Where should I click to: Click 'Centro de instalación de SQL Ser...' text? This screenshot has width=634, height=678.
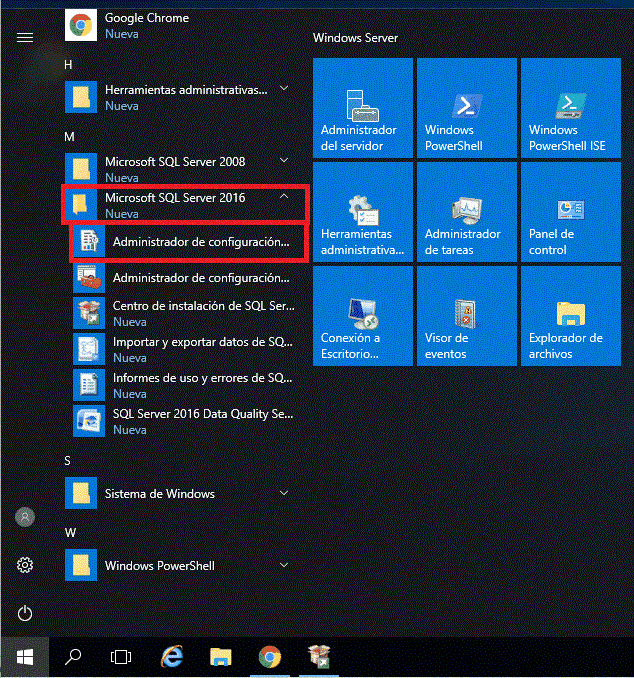tap(204, 306)
